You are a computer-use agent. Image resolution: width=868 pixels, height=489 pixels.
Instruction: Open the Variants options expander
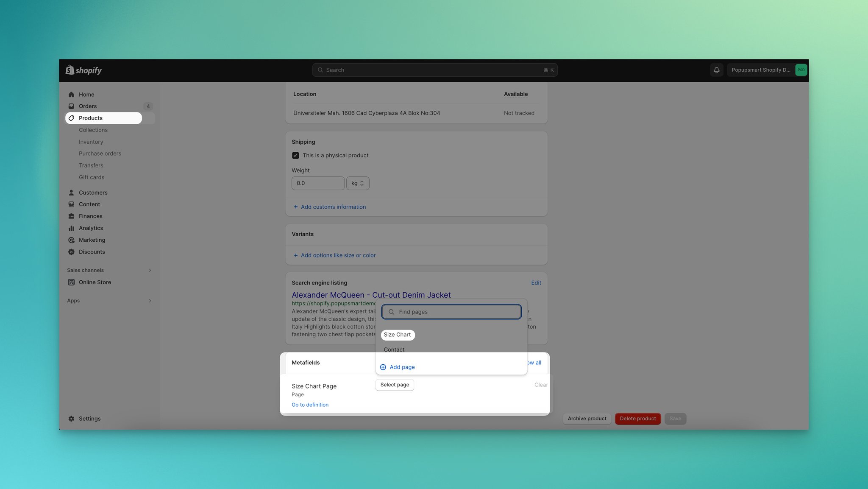click(334, 255)
